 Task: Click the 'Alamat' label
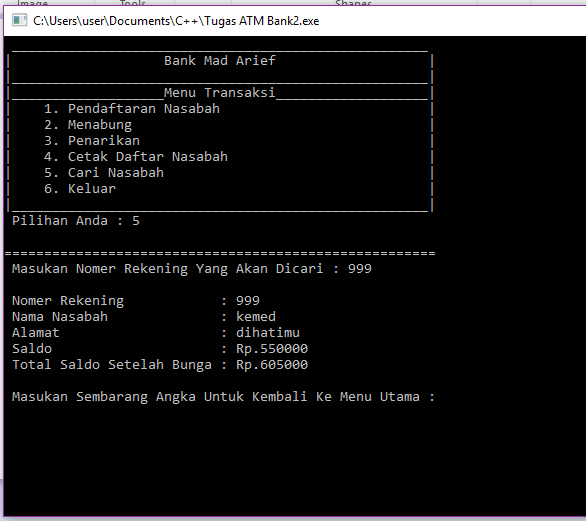[36, 333]
